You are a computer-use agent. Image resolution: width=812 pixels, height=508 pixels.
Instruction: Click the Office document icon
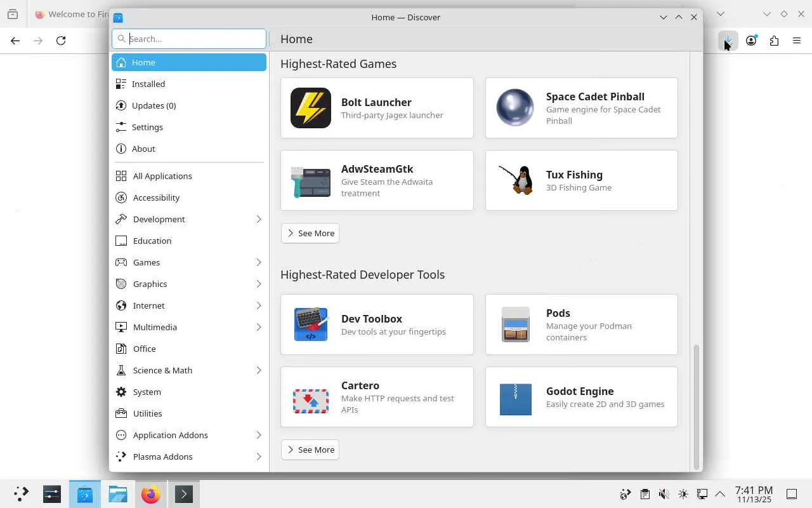(121, 349)
